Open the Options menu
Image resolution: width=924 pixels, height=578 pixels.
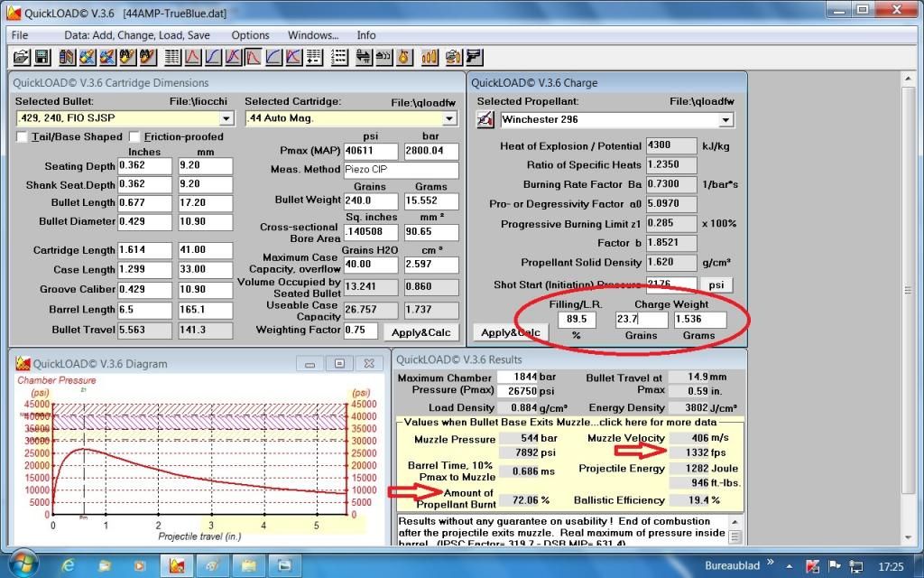(250, 35)
